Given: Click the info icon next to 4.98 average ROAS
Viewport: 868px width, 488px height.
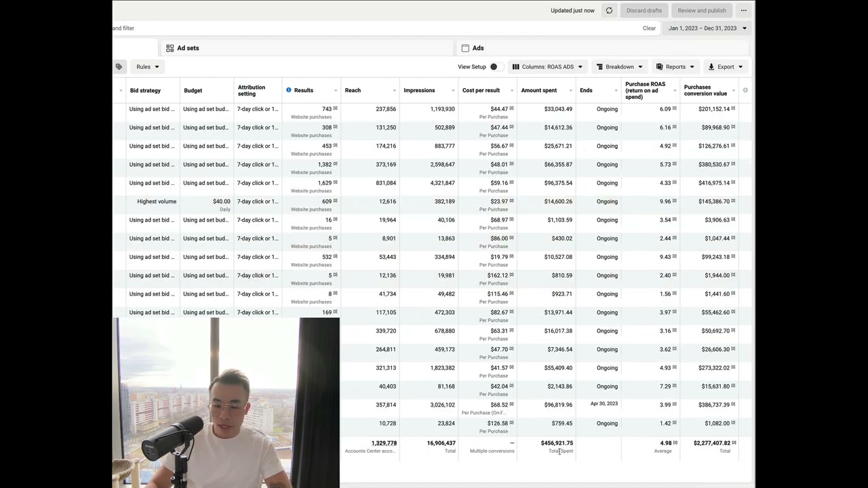Looking at the screenshot, I should 675,443.
